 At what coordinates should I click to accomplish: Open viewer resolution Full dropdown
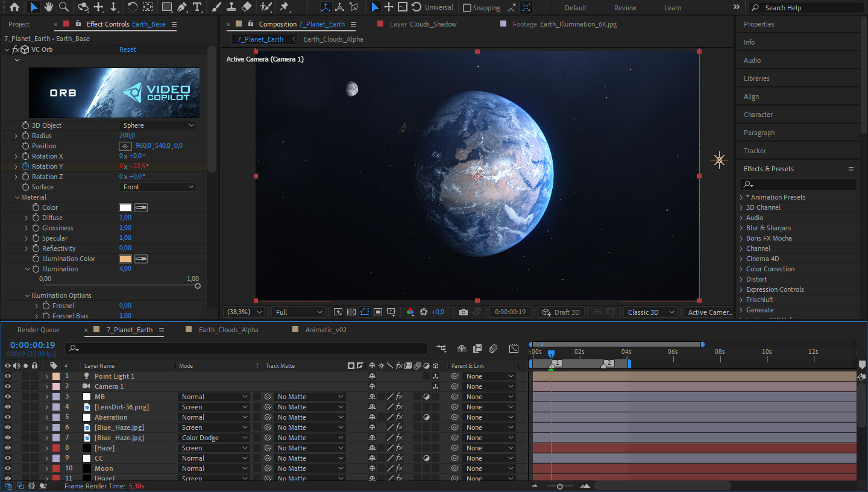299,312
